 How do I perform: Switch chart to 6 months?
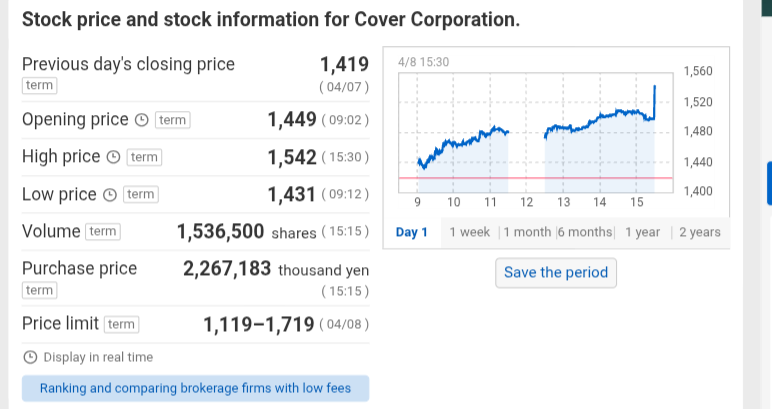[585, 232]
